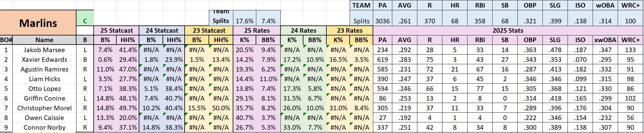Click the team splits PA value 3036
This screenshot has height=133, width=644.
point(382,21)
